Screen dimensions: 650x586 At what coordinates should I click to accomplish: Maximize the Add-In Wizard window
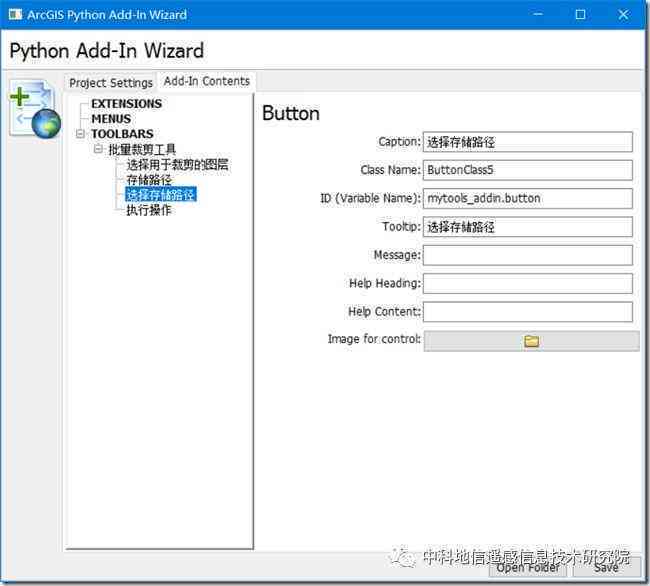tap(580, 15)
